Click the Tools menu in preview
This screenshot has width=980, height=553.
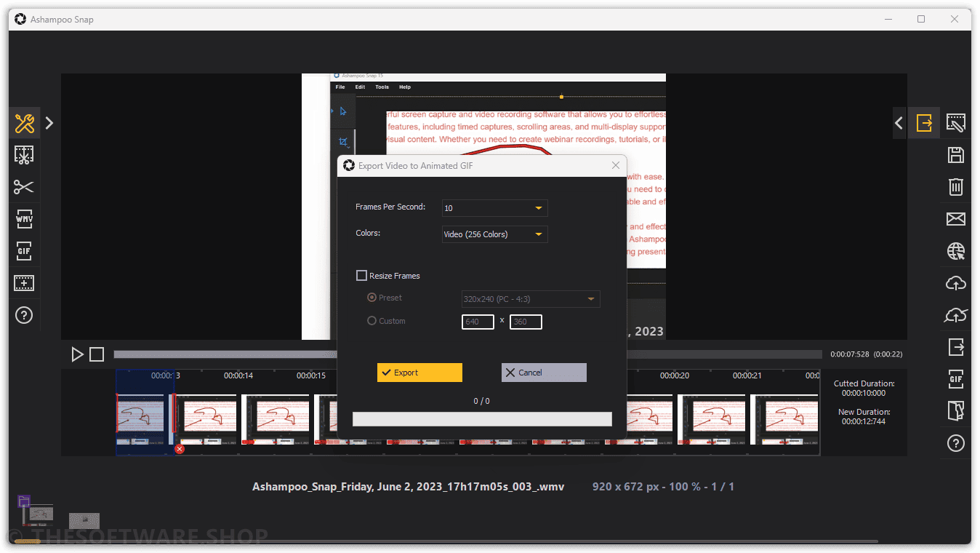click(x=382, y=87)
